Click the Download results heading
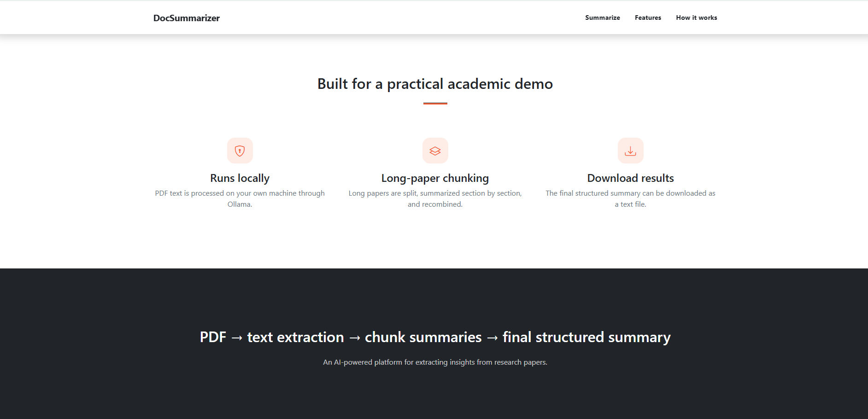This screenshot has width=868, height=419. pos(630,178)
